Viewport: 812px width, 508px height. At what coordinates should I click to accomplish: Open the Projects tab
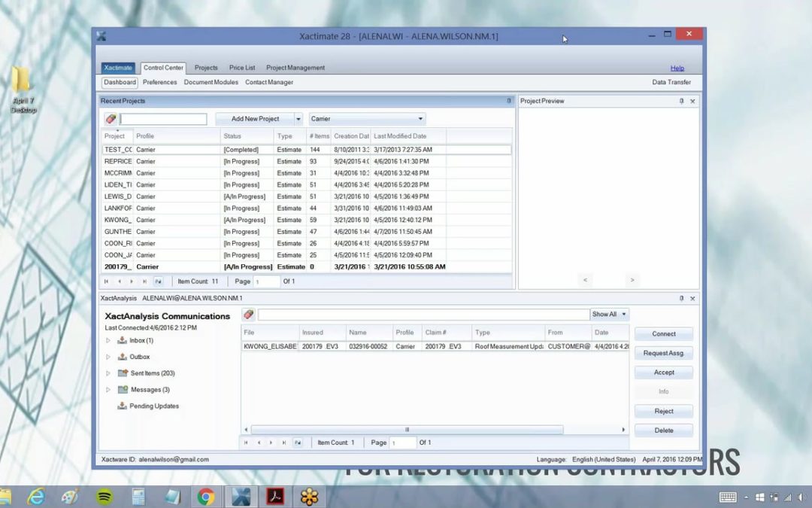point(206,68)
